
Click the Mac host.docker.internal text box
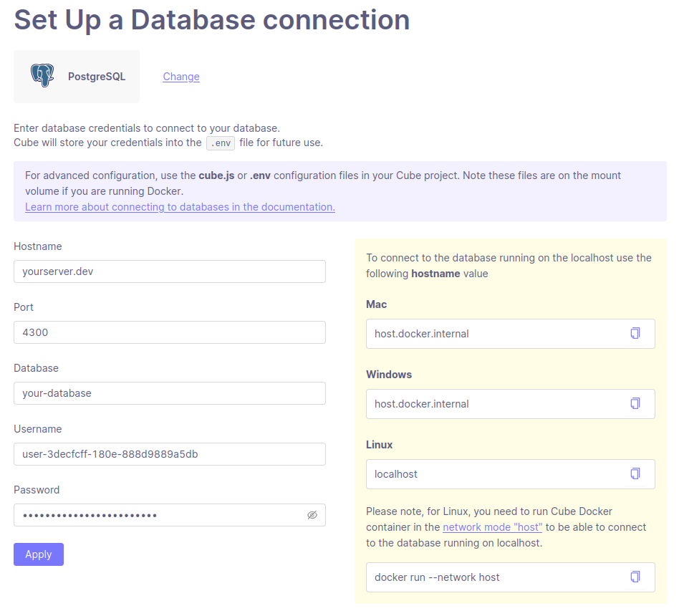494,334
